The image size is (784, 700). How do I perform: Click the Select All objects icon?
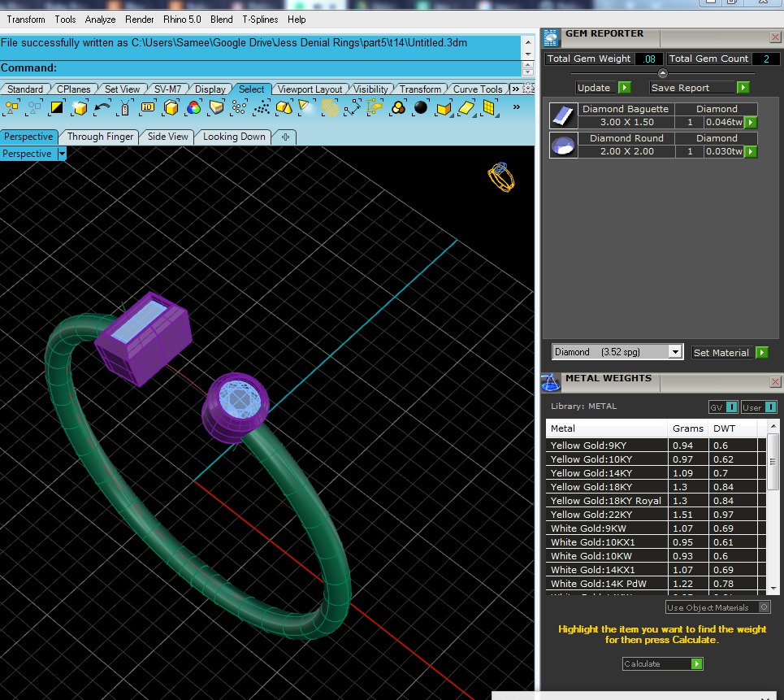tap(12, 107)
